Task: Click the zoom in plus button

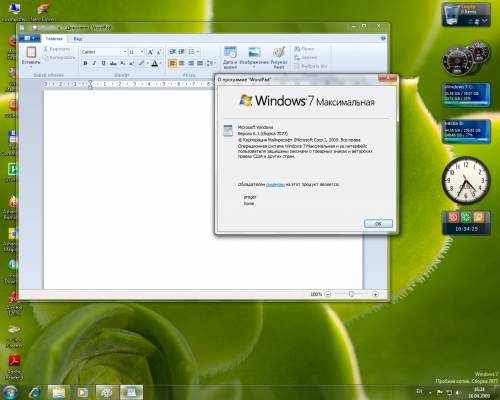Action: pos(375,294)
